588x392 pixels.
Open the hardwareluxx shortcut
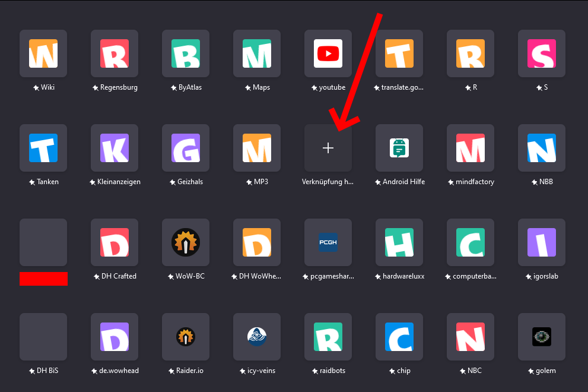399,242
